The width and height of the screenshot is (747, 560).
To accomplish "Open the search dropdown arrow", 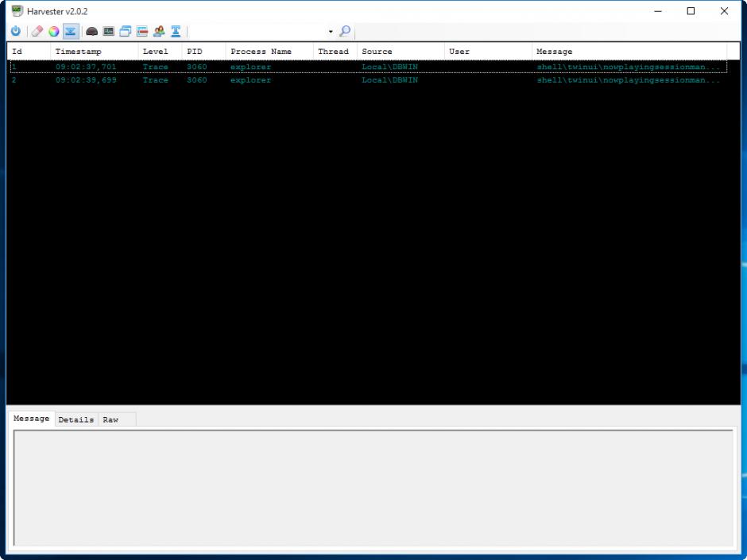I will [x=331, y=32].
